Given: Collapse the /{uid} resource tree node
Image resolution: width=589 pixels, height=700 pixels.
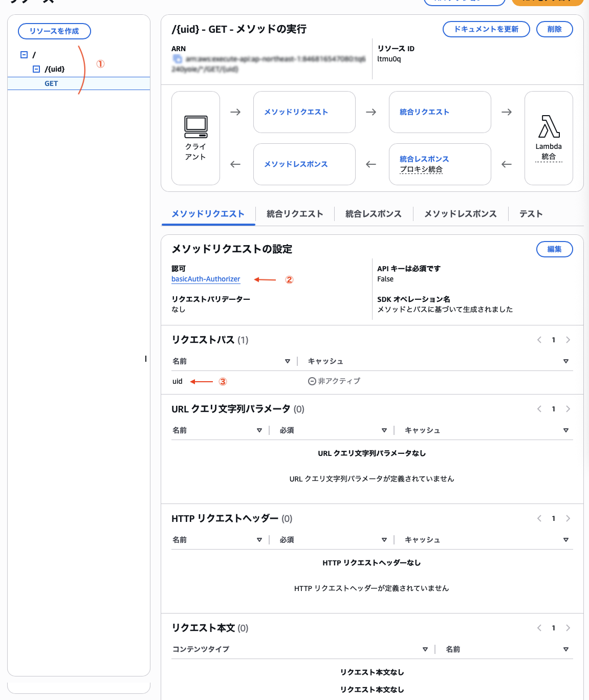Looking at the screenshot, I should pos(36,69).
